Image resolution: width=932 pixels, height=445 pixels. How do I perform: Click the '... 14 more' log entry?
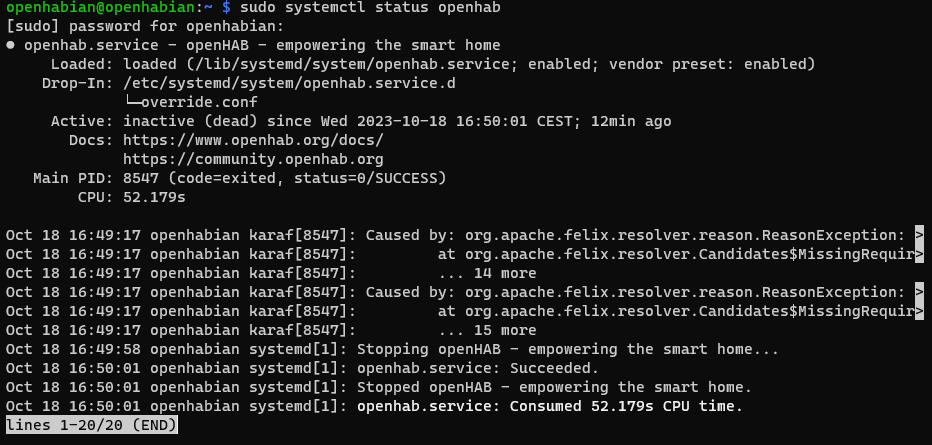point(487,273)
